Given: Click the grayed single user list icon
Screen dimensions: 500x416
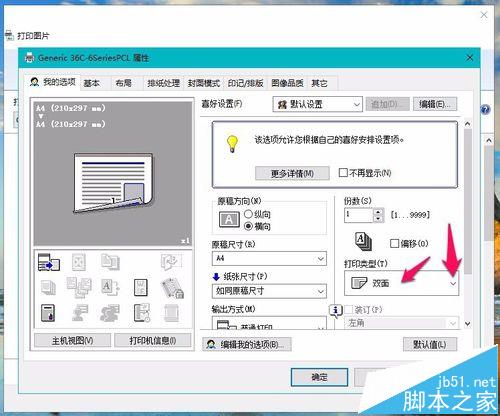Looking at the screenshot, I should click(80, 313).
